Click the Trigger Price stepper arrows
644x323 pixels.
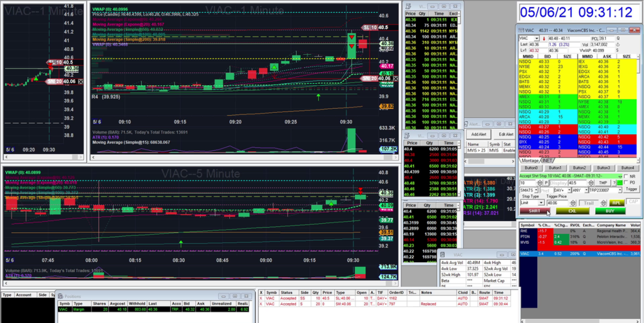[573, 203]
